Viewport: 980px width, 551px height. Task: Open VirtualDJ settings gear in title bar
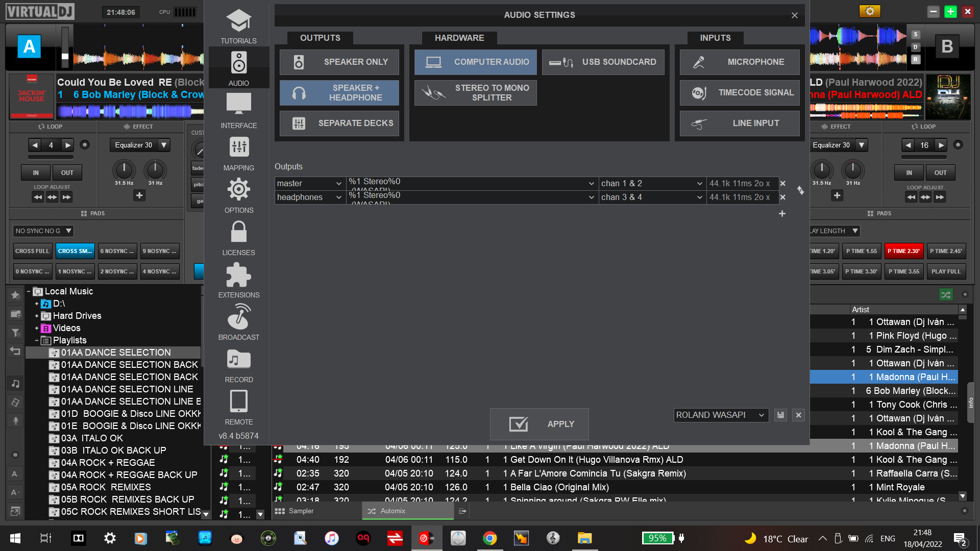pyautogui.click(x=870, y=11)
